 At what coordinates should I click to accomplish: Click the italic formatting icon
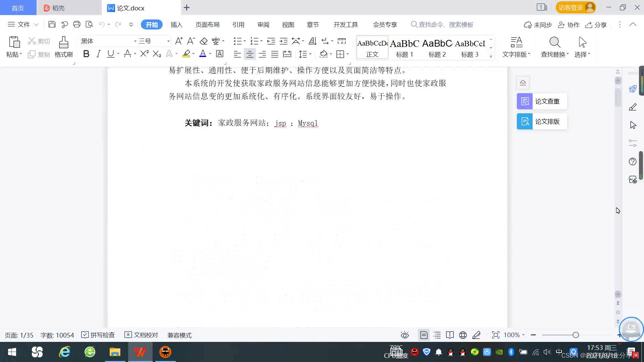98,54
